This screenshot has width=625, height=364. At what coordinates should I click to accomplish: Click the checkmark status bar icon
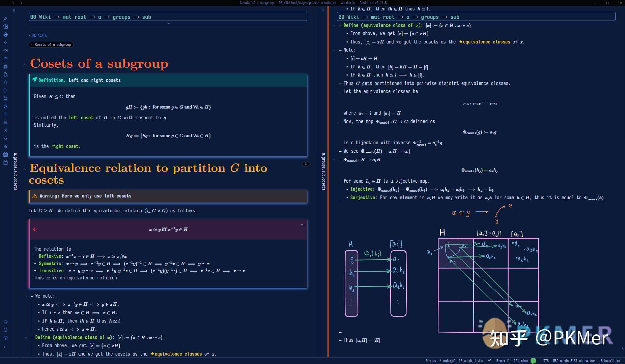point(490,360)
